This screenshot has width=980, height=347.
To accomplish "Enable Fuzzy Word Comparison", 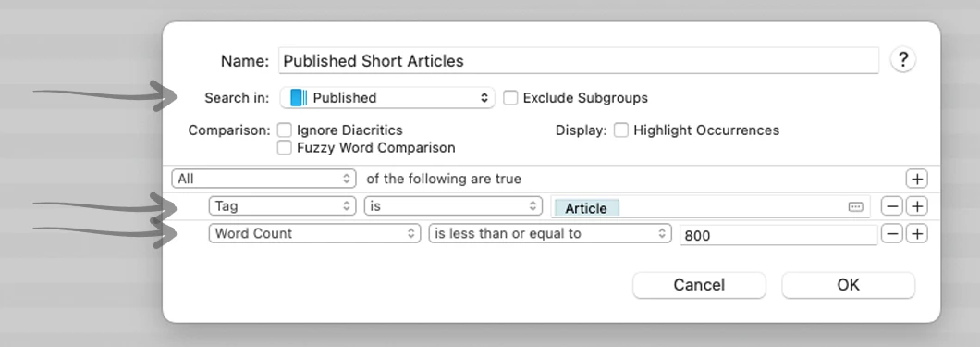I will (285, 147).
